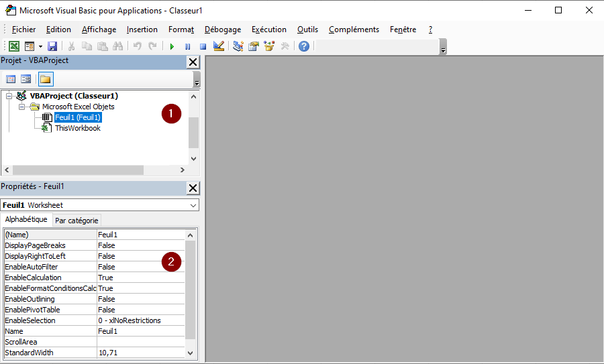Screen dimensions: 604x364
Task: Open the Insertion menu
Action: click(x=142, y=29)
